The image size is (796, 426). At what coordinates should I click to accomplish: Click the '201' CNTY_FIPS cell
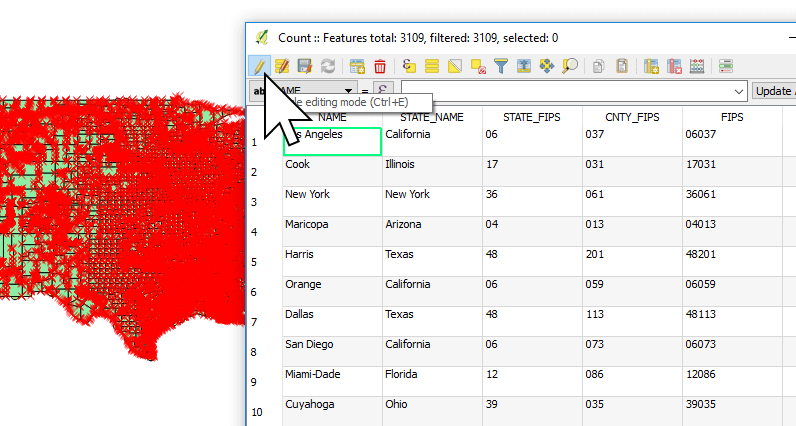[x=632, y=261]
